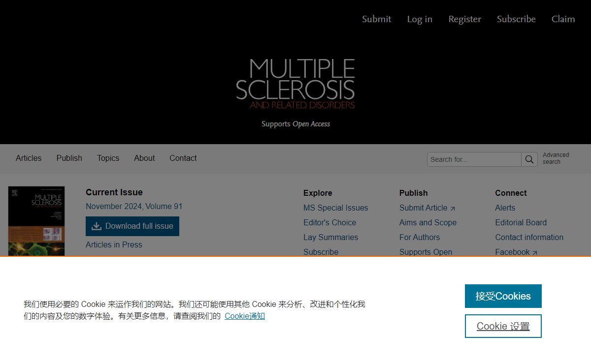591x364 pixels.
Task: Open For Authors link
Action: tap(420, 238)
